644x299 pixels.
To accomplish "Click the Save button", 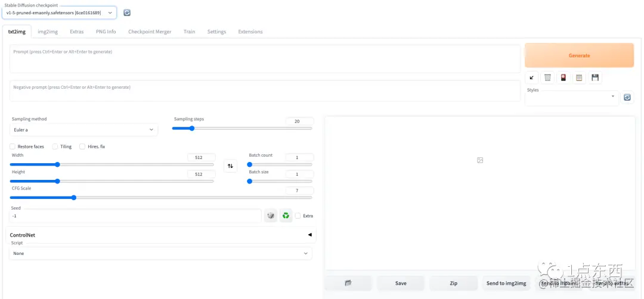I will tap(401, 283).
